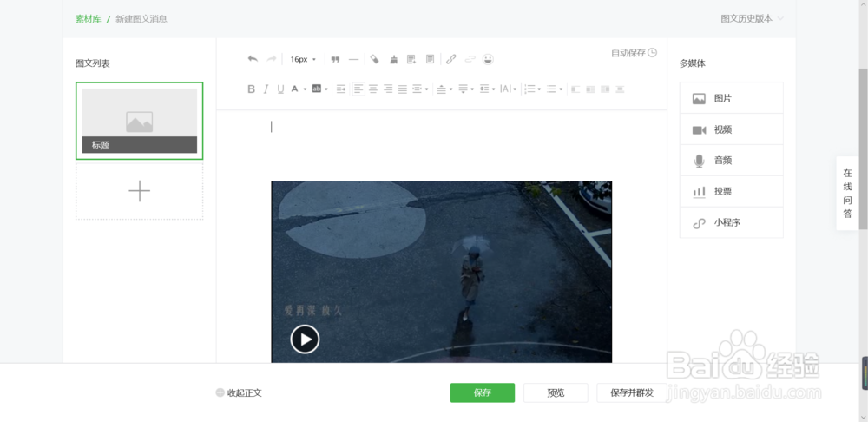Insert 投票 from multimedia panel
Image resolution: width=868 pixels, height=422 pixels.
click(731, 192)
